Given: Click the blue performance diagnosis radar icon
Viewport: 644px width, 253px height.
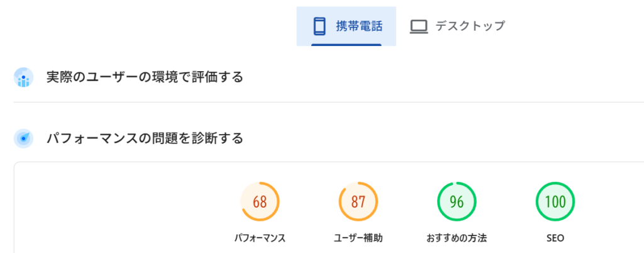Looking at the screenshot, I should pyautogui.click(x=23, y=138).
